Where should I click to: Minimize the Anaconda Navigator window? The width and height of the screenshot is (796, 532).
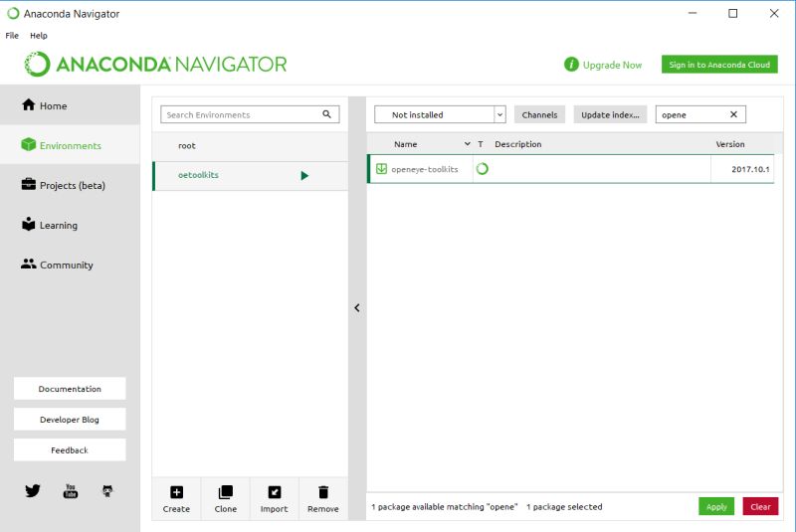click(x=693, y=14)
